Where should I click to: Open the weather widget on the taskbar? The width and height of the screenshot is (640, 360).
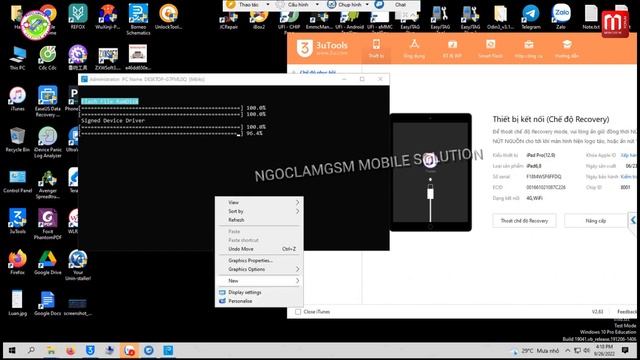click(x=536, y=351)
